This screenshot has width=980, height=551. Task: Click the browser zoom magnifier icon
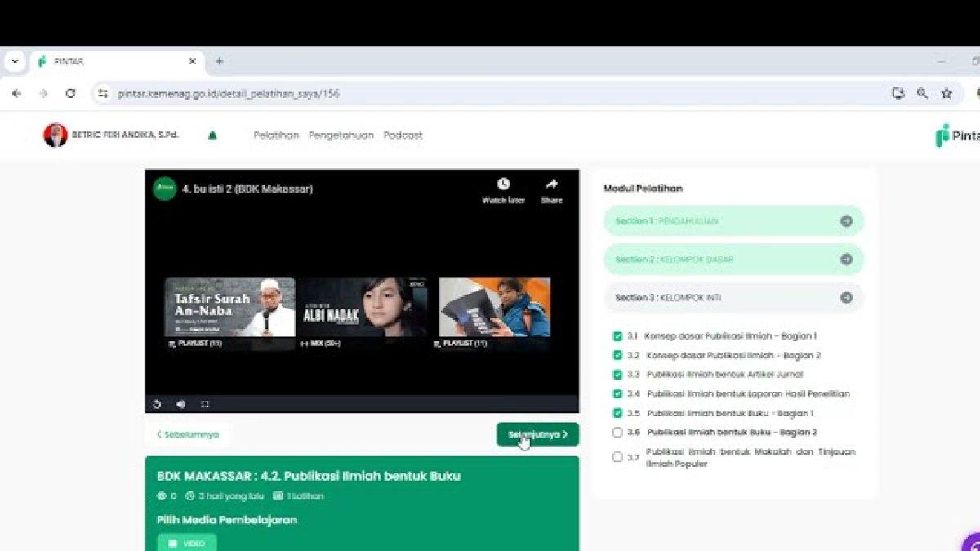pyautogui.click(x=922, y=94)
